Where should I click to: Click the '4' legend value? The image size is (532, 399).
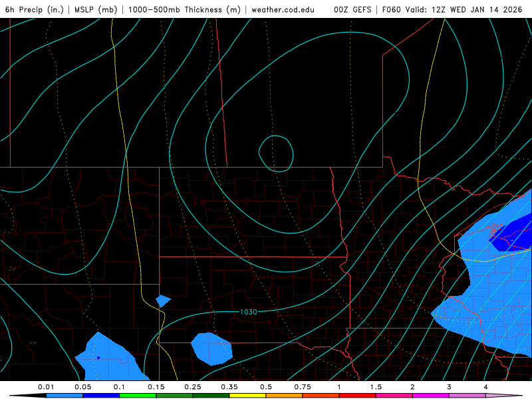(486, 387)
